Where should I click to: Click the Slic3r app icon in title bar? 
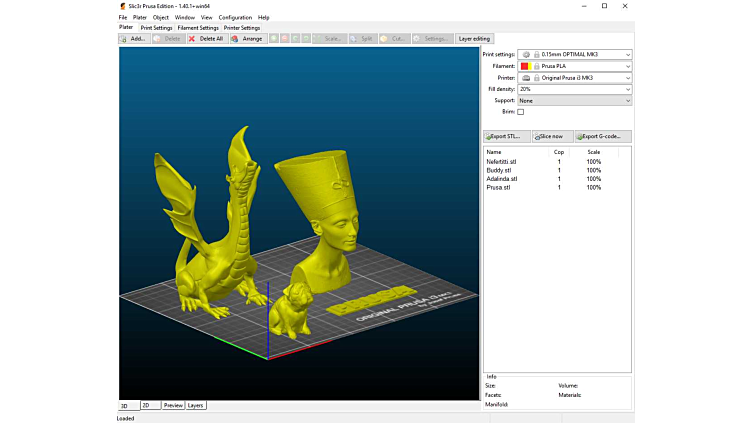124,6
